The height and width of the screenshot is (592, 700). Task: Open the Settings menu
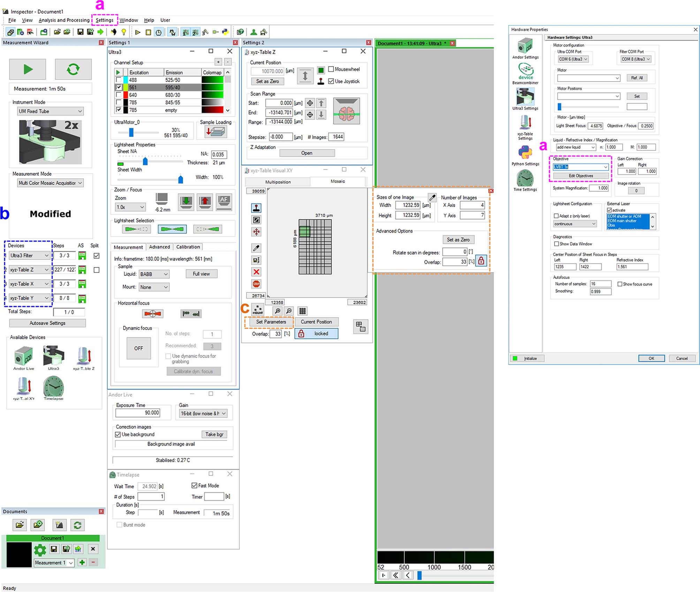coord(105,20)
